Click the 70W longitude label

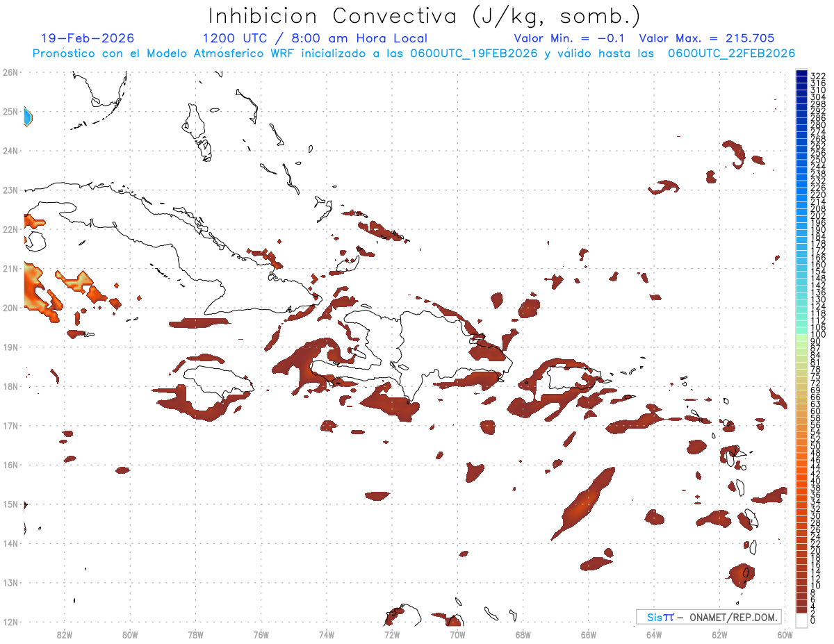pyautogui.click(x=457, y=634)
